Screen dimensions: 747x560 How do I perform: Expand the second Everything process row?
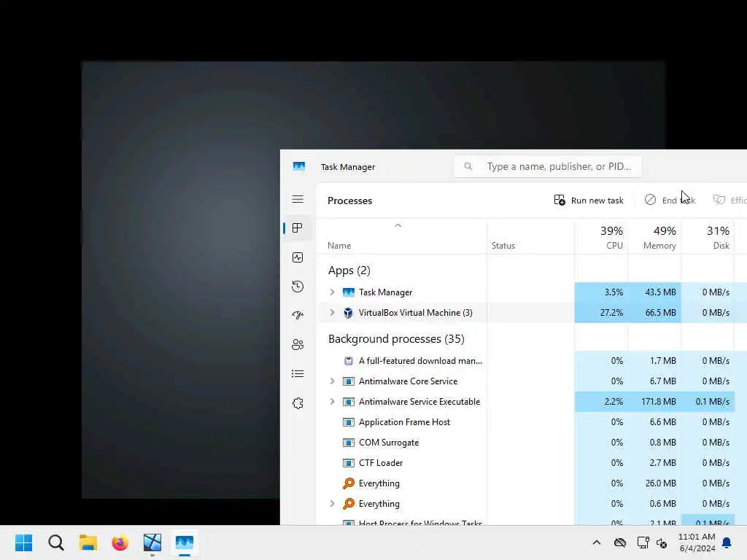pos(332,504)
